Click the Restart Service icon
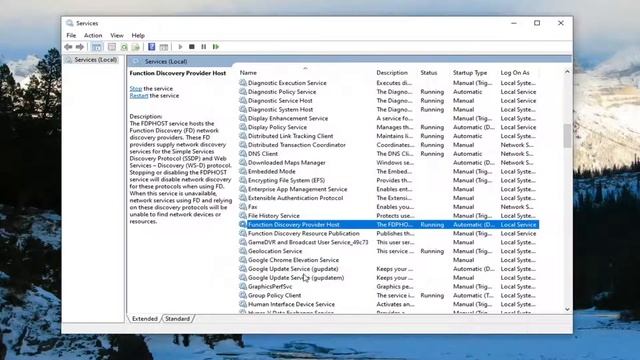The width and height of the screenshot is (640, 360). tap(216, 47)
